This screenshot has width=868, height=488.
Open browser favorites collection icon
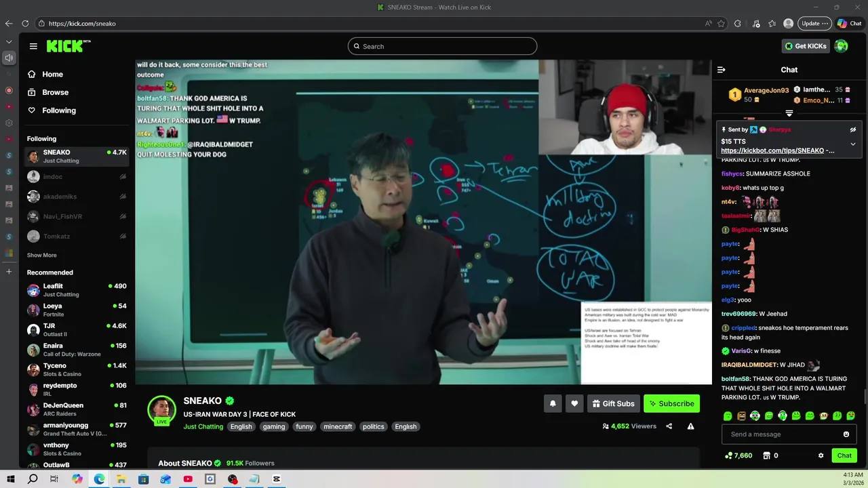[772, 23]
